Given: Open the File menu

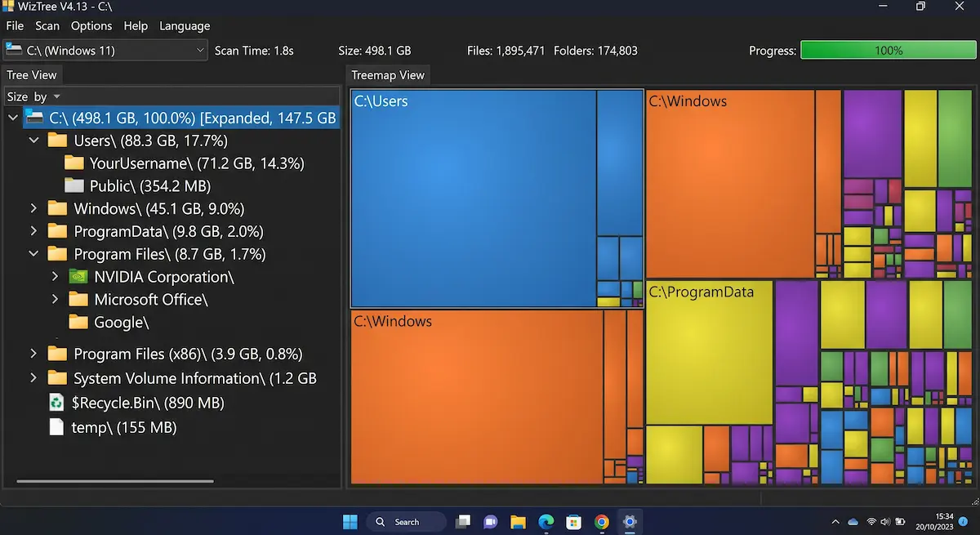Looking at the screenshot, I should tap(15, 26).
